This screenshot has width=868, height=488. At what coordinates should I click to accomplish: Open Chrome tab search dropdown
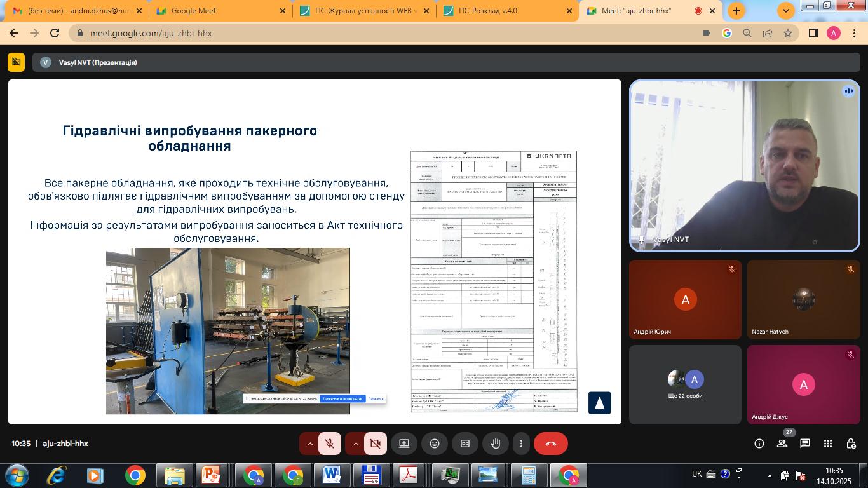[786, 11]
